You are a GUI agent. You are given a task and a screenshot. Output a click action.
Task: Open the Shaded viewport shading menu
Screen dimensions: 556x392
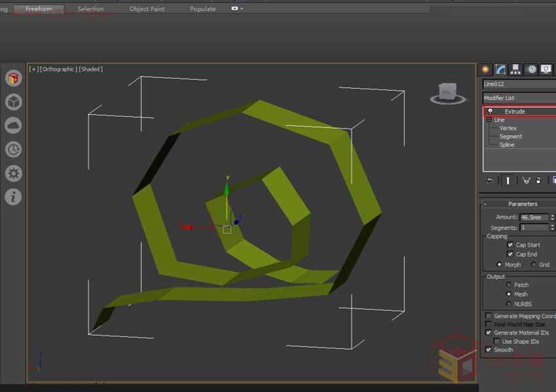91,69
